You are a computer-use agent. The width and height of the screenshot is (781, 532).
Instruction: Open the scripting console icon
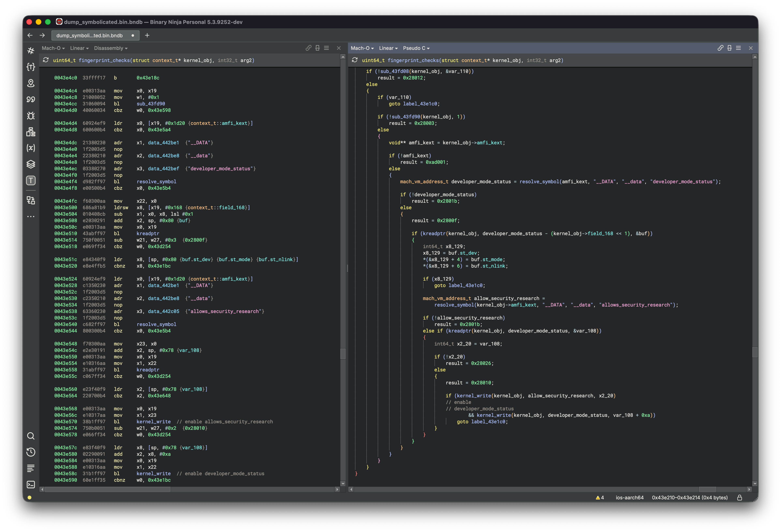31,484
